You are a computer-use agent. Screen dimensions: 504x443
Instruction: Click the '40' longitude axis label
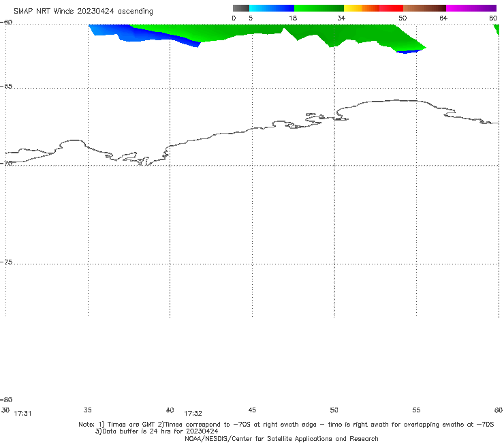pyautogui.click(x=170, y=410)
